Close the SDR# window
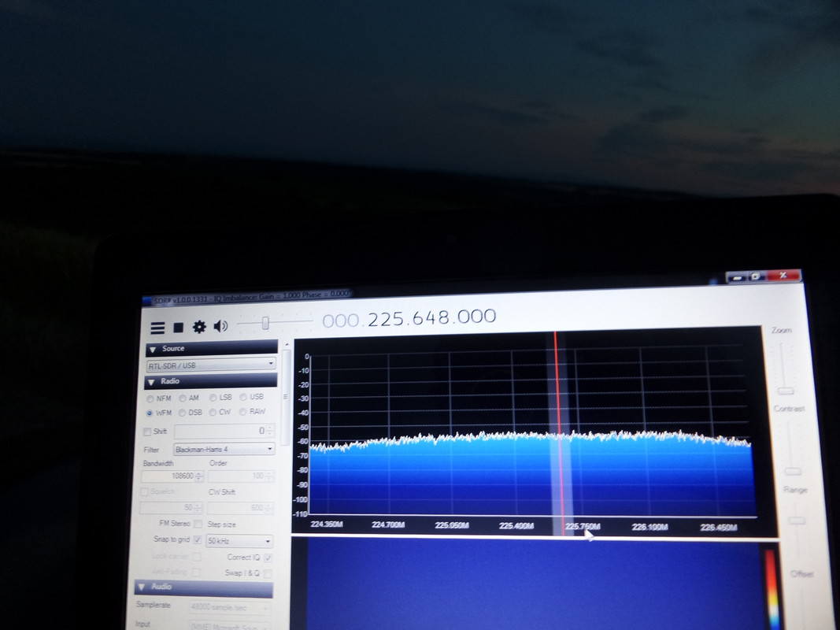The image size is (840, 630). pos(783,276)
